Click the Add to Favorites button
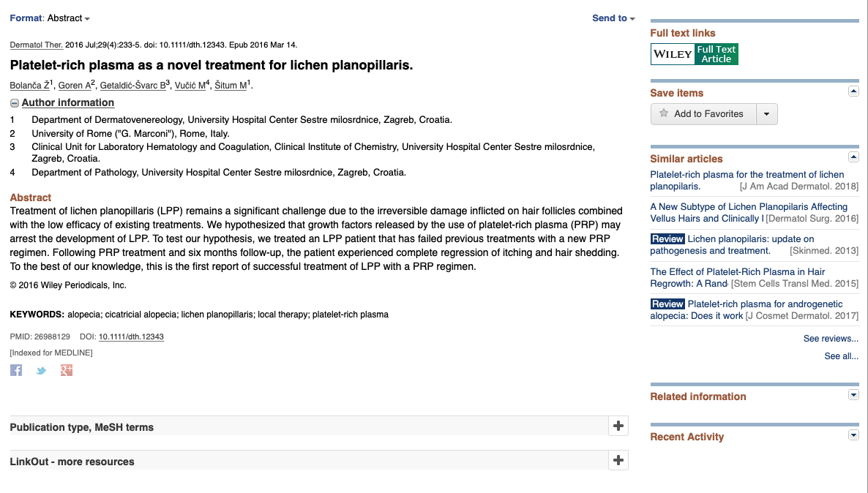The image size is (868, 493). pos(708,114)
